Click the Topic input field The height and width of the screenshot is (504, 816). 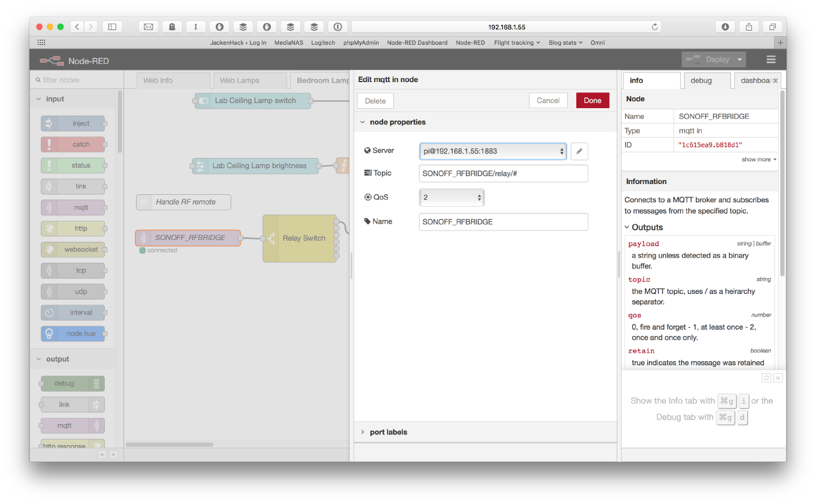503,173
